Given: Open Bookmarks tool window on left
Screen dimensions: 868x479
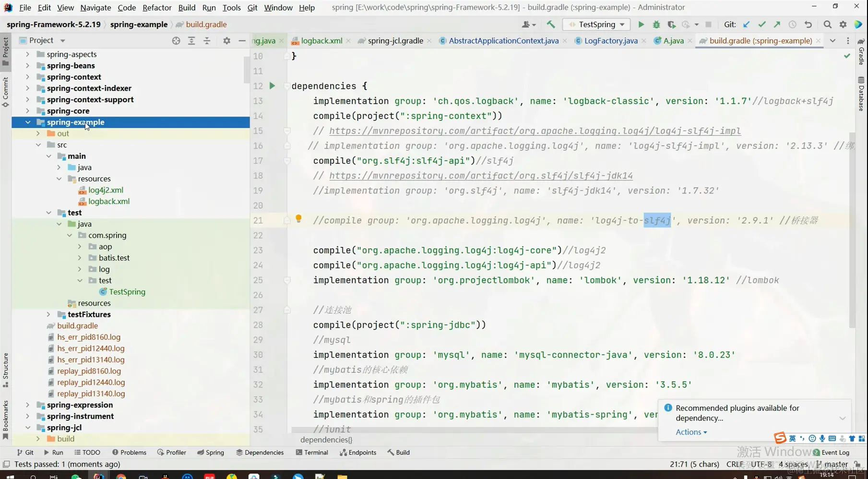Looking at the screenshot, I should [x=6, y=420].
